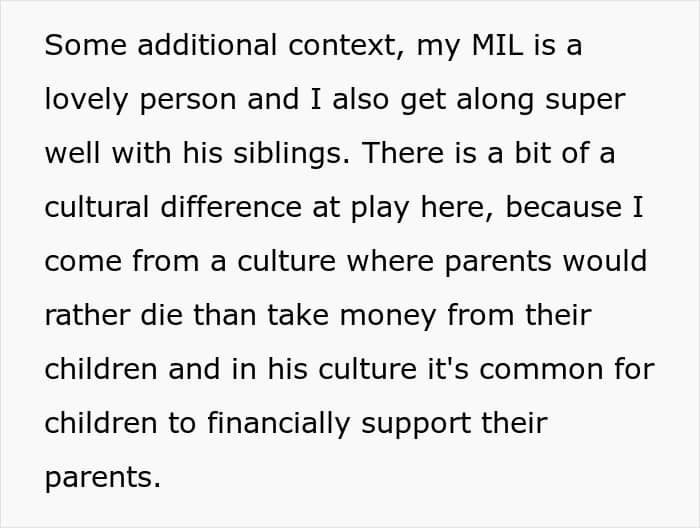Click the final word "parents."

[x=103, y=479]
